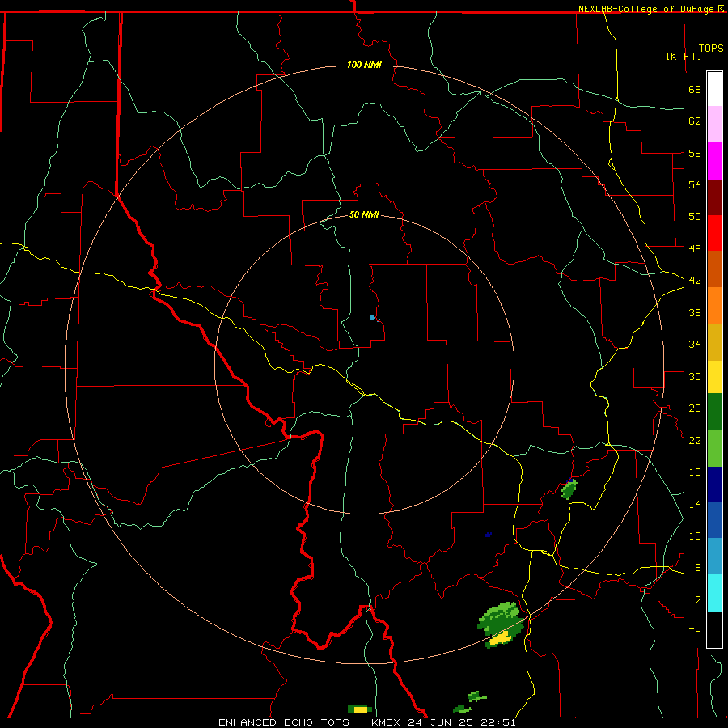This screenshot has width=728, height=728.
Task: Click the magenta legend swatch
Action: 714,161
